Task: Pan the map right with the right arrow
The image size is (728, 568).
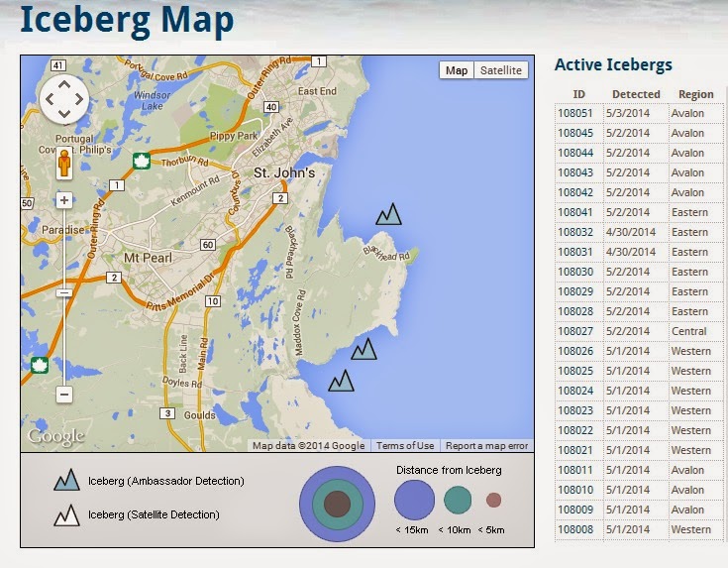Action: pyautogui.click(x=78, y=99)
